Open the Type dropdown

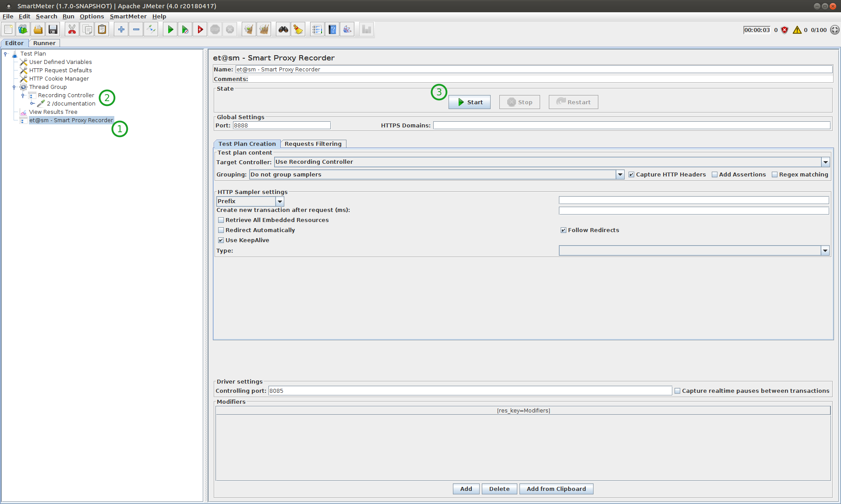tap(825, 251)
